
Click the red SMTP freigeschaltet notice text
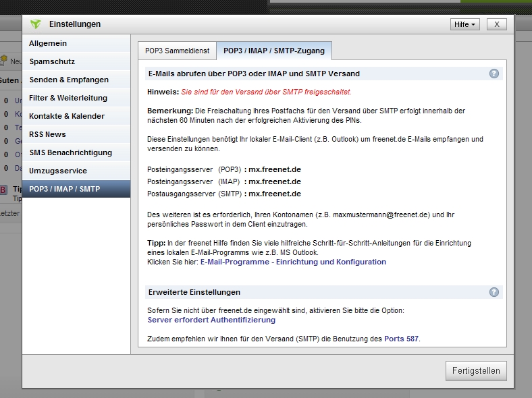pos(267,92)
